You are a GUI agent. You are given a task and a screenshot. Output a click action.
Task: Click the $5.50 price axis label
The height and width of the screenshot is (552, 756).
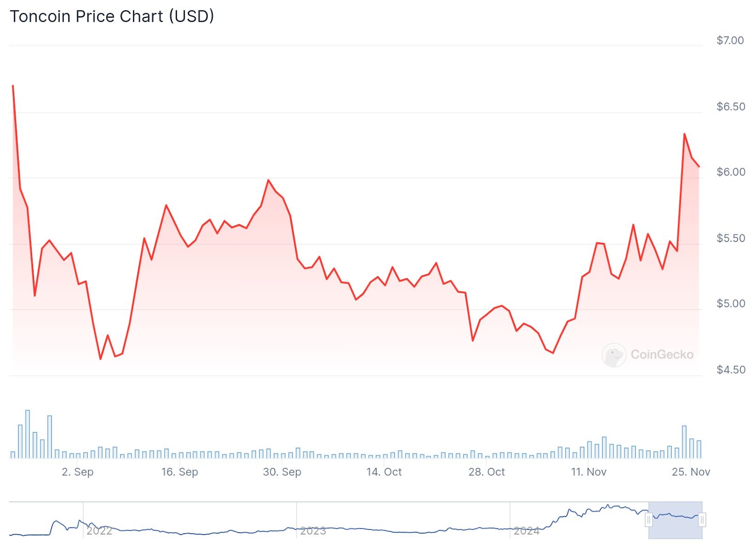point(731,238)
